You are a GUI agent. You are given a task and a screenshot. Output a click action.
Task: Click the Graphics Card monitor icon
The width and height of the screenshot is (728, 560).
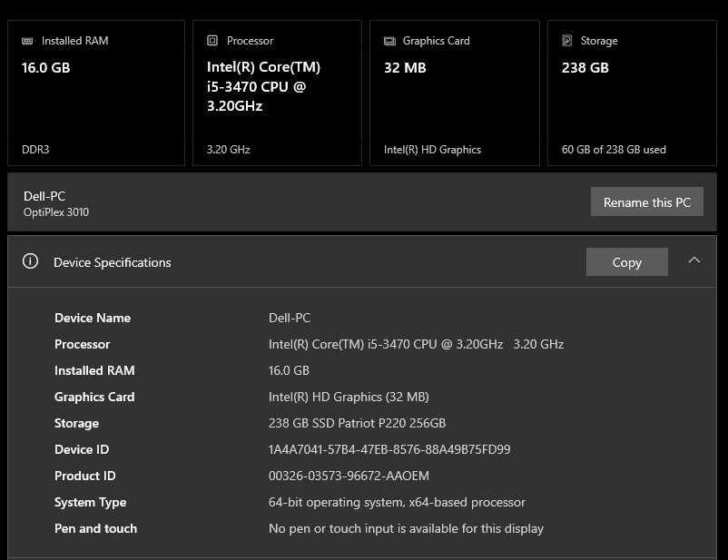(x=389, y=41)
